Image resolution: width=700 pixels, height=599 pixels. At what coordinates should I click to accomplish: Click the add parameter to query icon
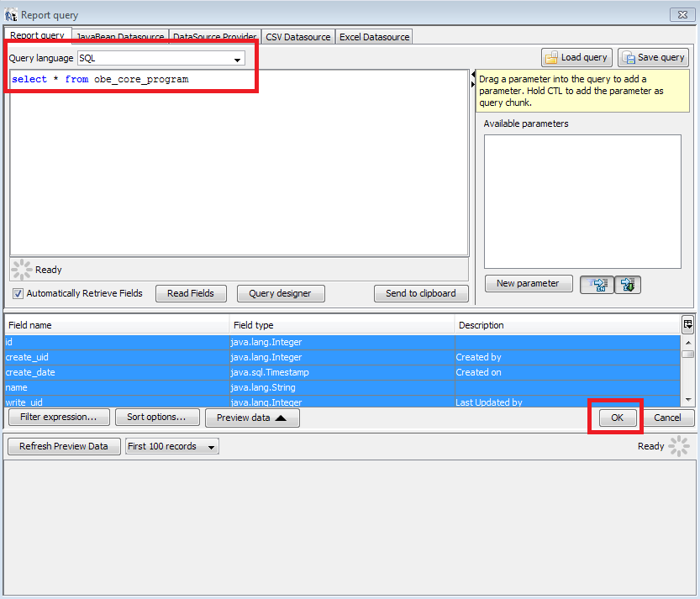point(597,285)
